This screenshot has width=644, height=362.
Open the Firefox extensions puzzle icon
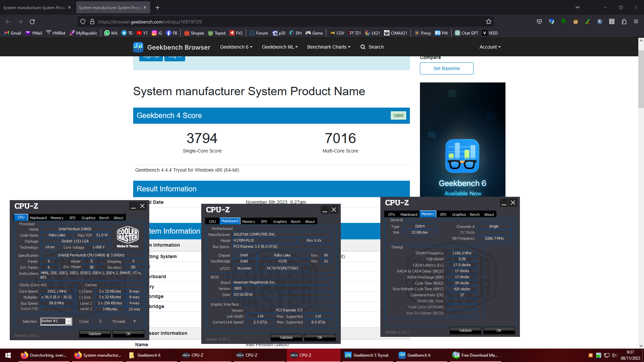point(624,22)
